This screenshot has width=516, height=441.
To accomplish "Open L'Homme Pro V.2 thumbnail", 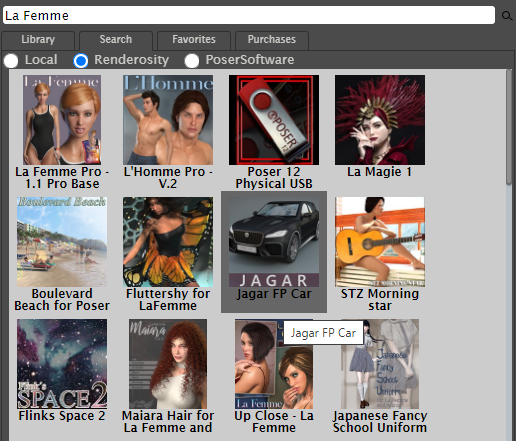I will [168, 120].
